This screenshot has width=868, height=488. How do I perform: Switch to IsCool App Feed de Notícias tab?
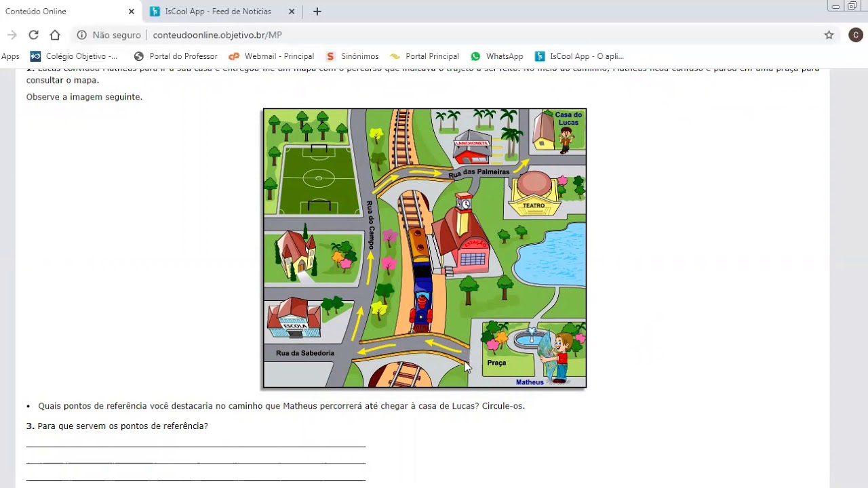218,12
